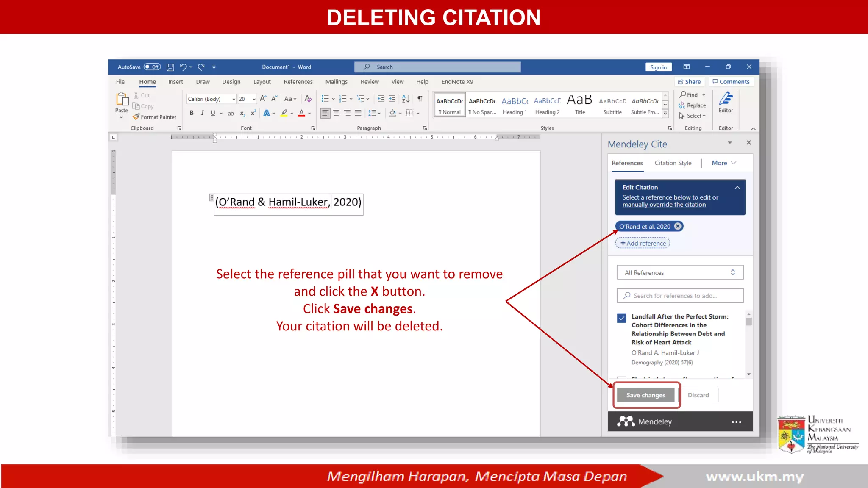Open Mendeley footer three-dots menu
868x488 pixels.
736,422
